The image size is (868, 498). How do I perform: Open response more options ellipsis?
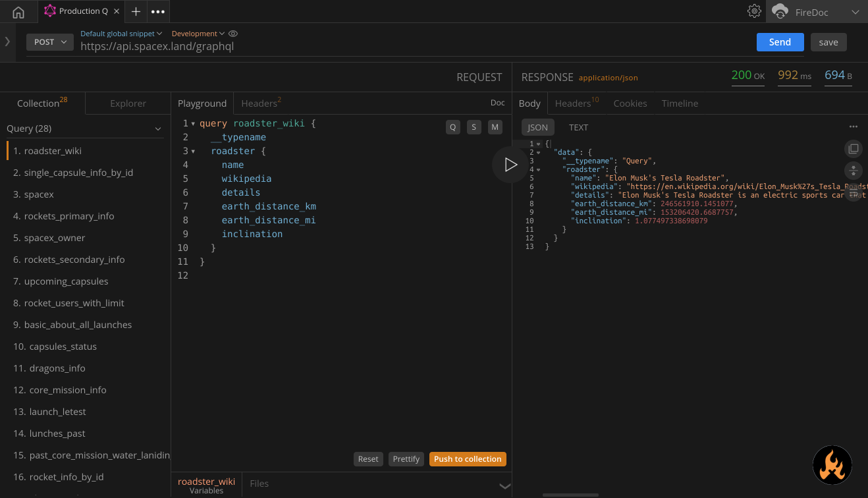(854, 127)
